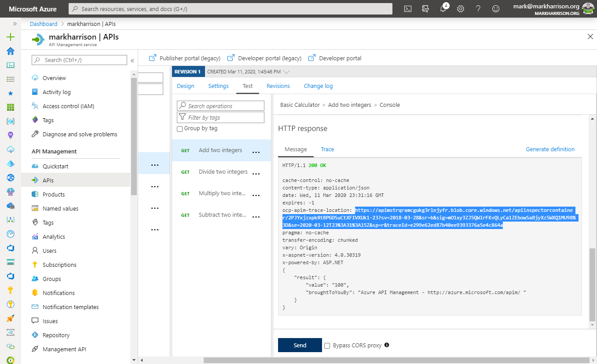Open the directory and subscription filter

(x=425, y=9)
